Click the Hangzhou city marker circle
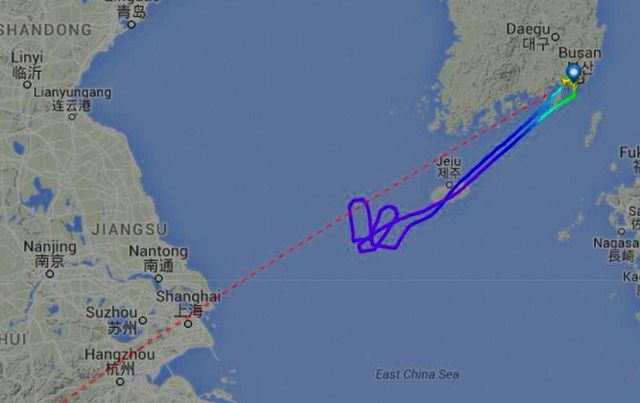This screenshot has width=640, height=403. (120, 382)
